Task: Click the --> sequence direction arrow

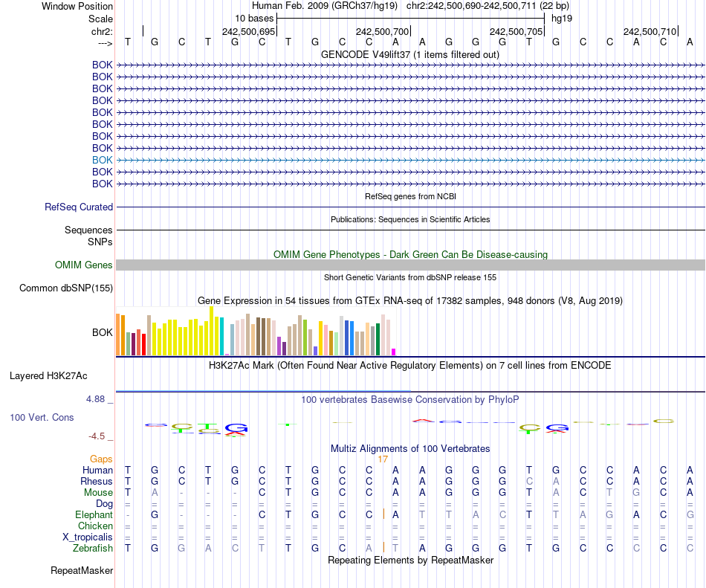Action: [105, 43]
